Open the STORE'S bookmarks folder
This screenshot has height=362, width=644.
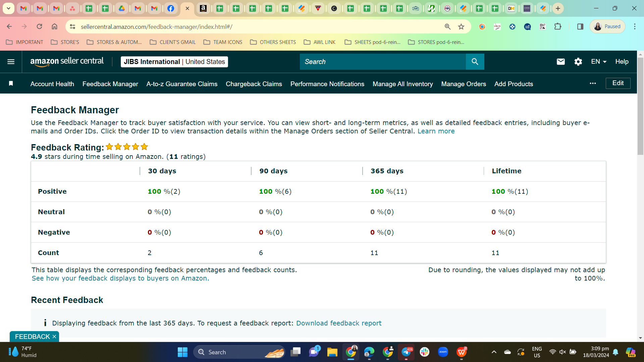[x=65, y=42]
